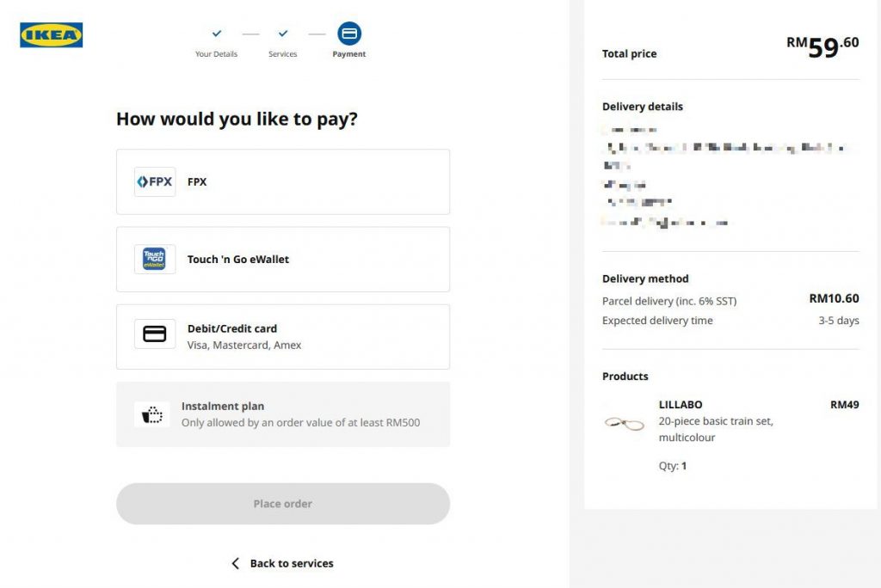Go to the Services step label

[282, 54]
